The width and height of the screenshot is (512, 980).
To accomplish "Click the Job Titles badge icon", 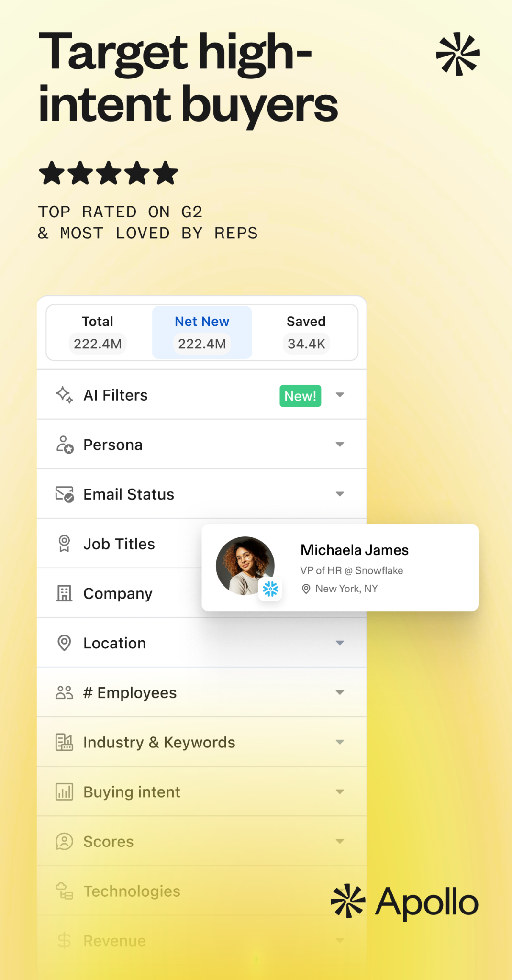I will pyautogui.click(x=64, y=544).
